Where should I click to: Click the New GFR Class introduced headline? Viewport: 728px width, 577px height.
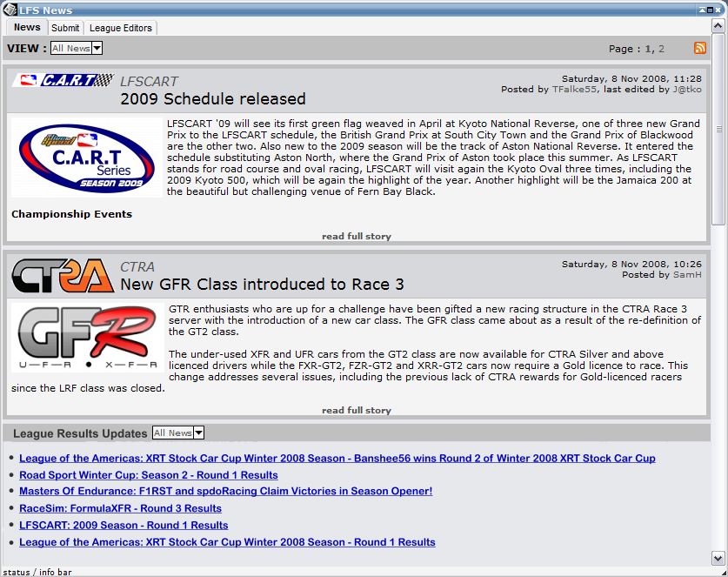pos(262,285)
